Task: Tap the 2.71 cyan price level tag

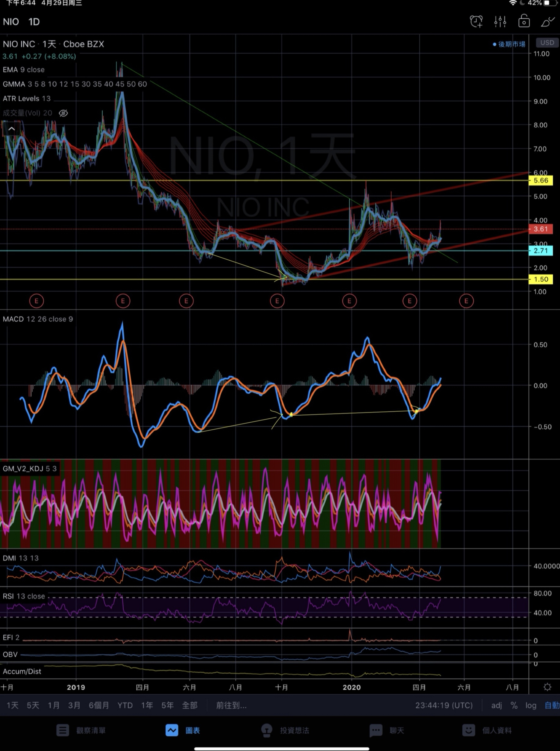Action: pyautogui.click(x=541, y=251)
